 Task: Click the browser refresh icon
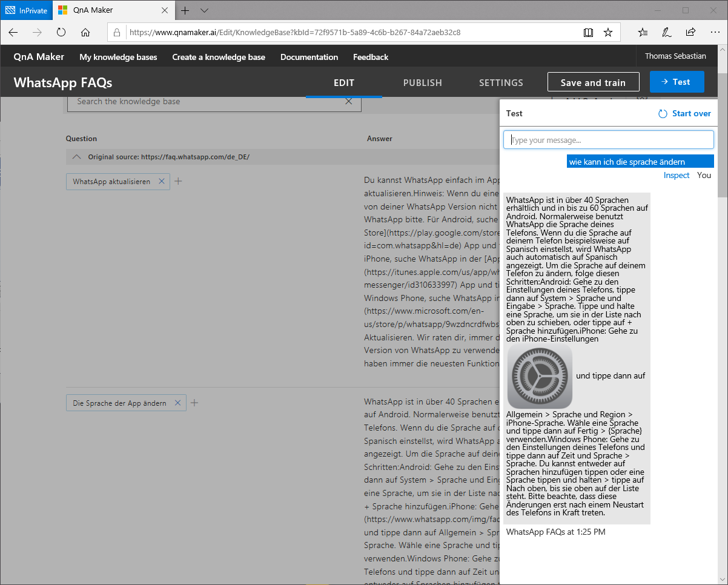tap(61, 33)
